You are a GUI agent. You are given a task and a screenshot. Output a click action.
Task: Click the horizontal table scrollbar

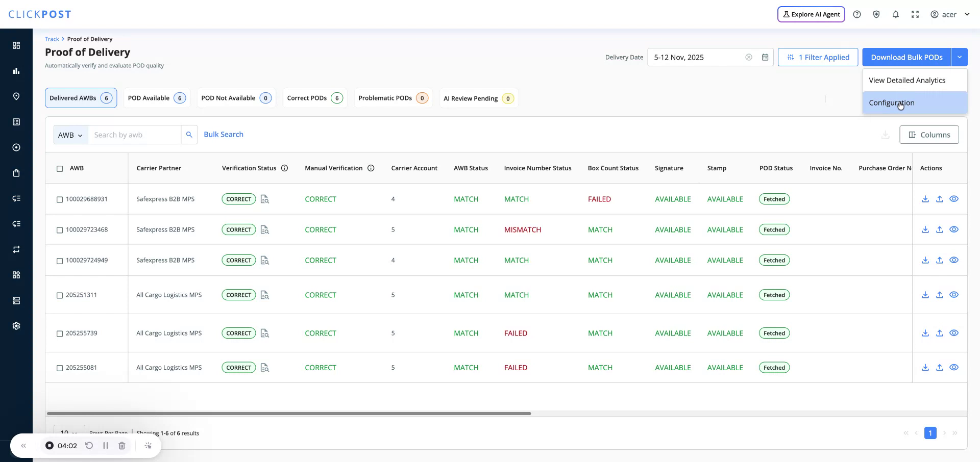click(289, 414)
